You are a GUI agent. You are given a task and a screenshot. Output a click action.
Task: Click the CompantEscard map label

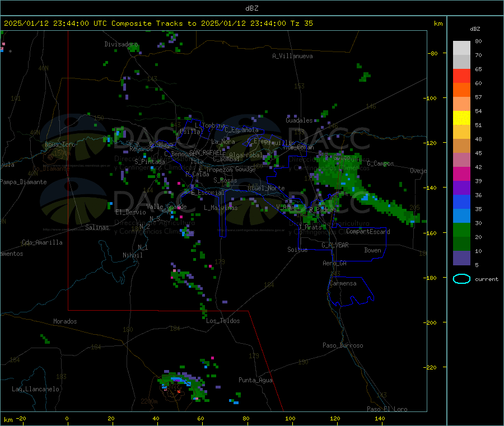[x=368, y=232]
